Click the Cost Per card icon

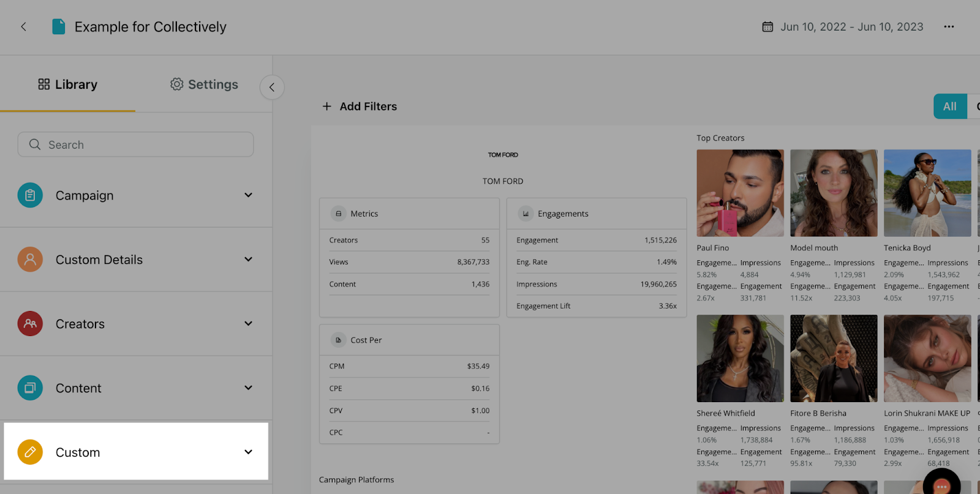[339, 340]
